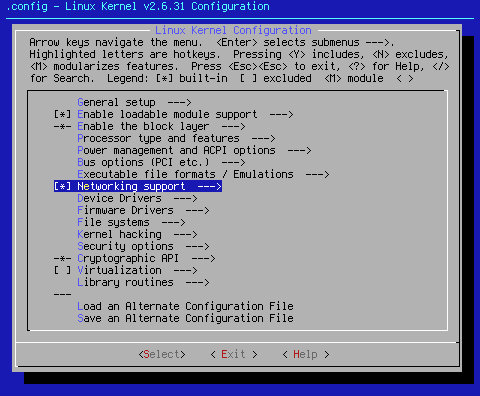Image resolution: width=480 pixels, height=396 pixels.
Task: Open the Library routines submenu
Action: point(143,282)
